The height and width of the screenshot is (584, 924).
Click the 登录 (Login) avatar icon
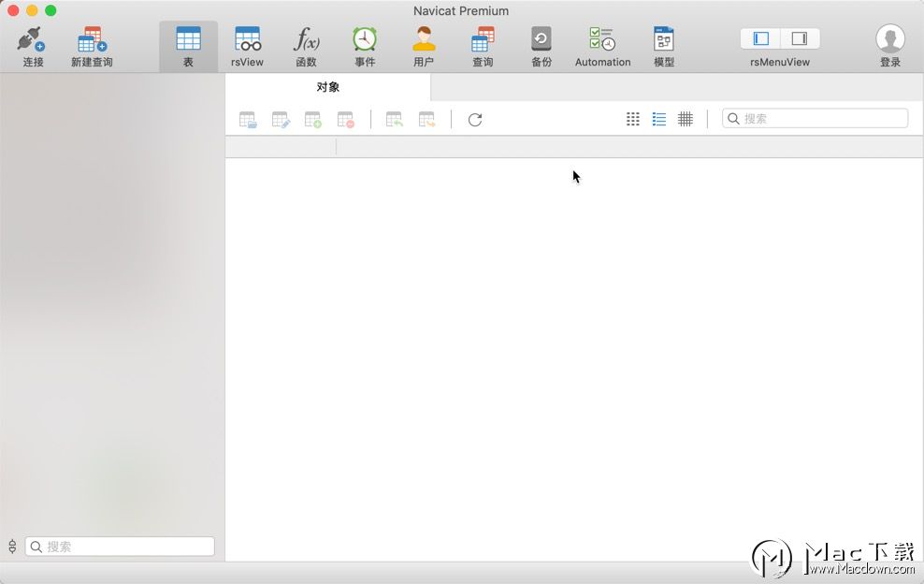[x=889, y=39]
